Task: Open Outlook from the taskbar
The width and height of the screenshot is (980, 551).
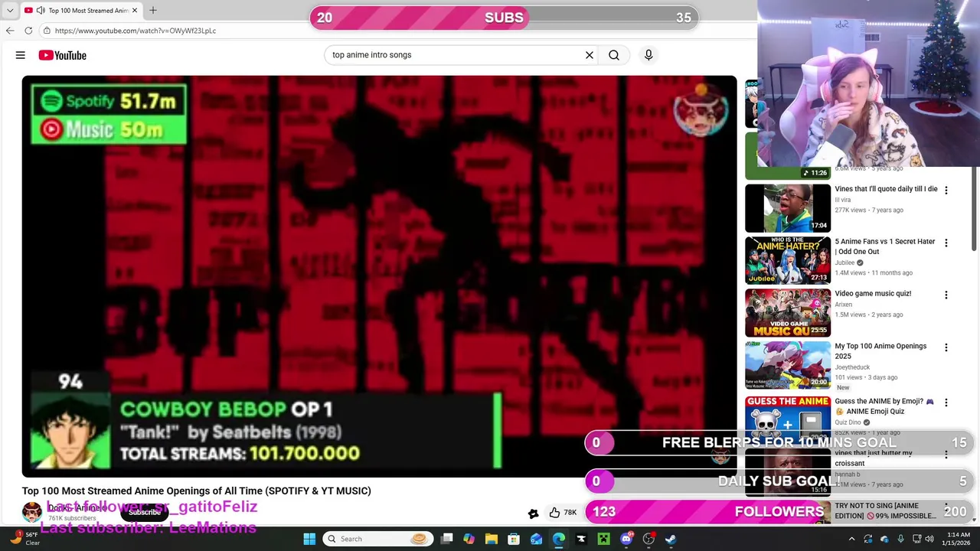Action: pos(536,539)
